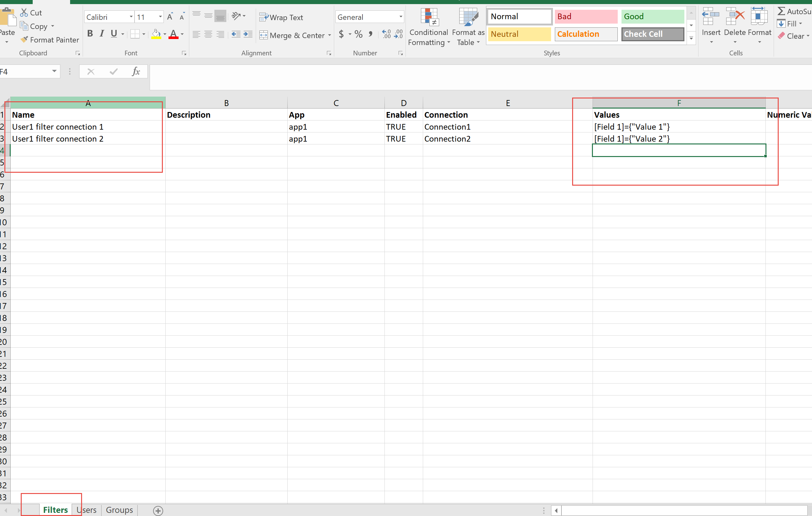Open the fill color dropdown arrow
The height and width of the screenshot is (516, 812).
pyautogui.click(x=164, y=34)
